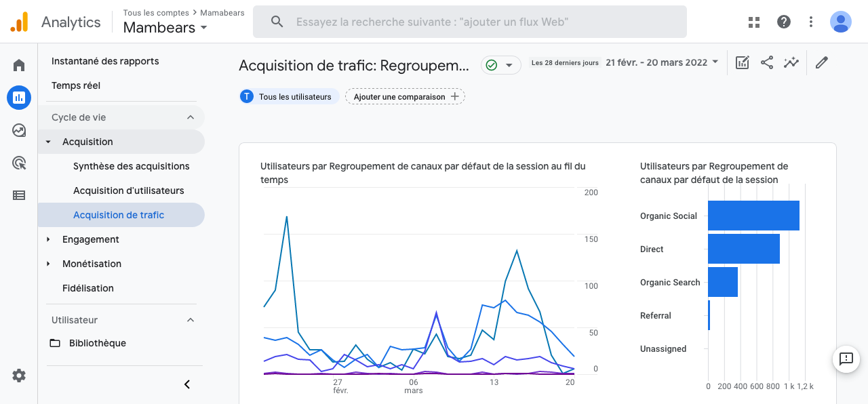Open the Help question mark icon
Image resolution: width=868 pixels, height=404 pixels.
[784, 22]
